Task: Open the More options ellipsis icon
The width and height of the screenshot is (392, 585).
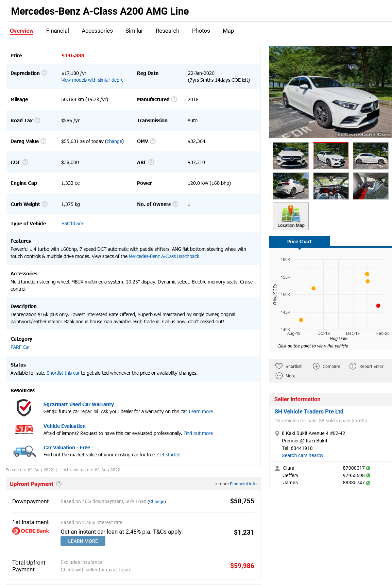Action: coord(279,376)
